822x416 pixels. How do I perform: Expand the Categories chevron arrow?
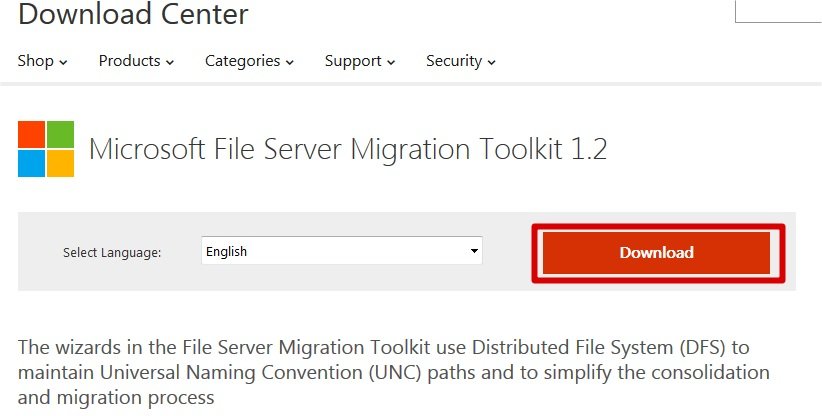pyautogui.click(x=289, y=62)
